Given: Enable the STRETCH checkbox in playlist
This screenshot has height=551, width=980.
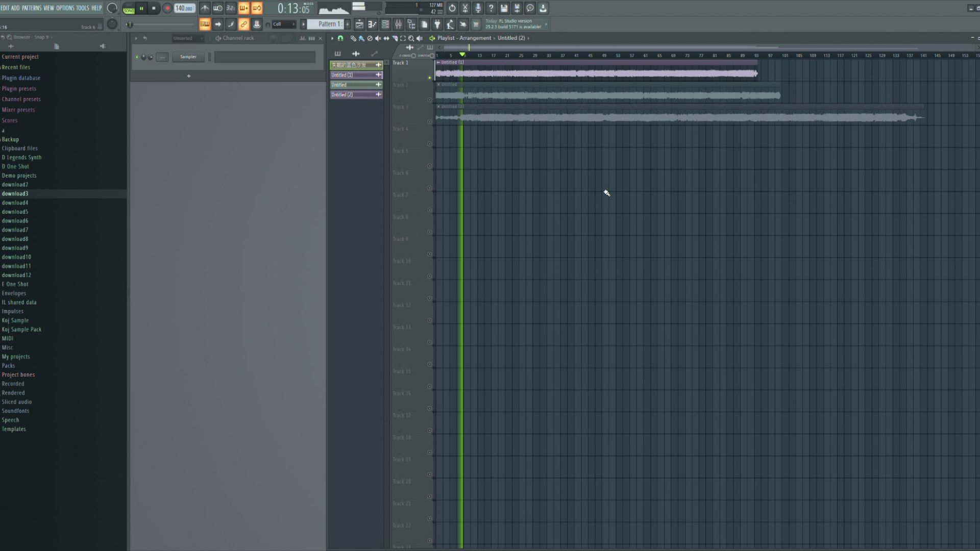Looking at the screenshot, I should [x=432, y=56].
